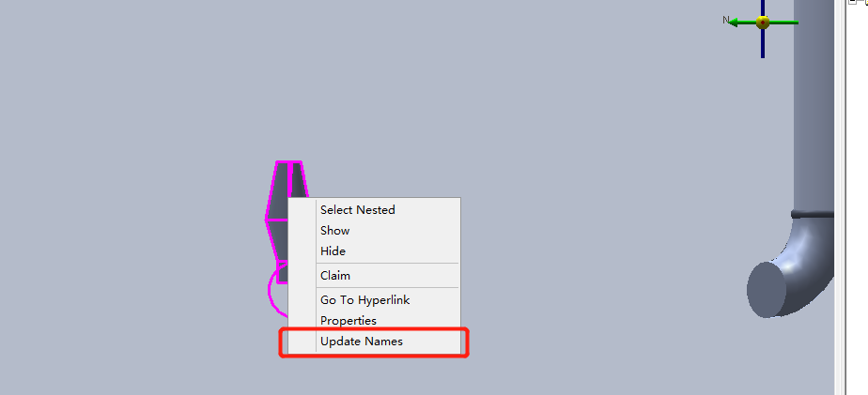Select the vertical grey pipe section

click(x=814, y=105)
